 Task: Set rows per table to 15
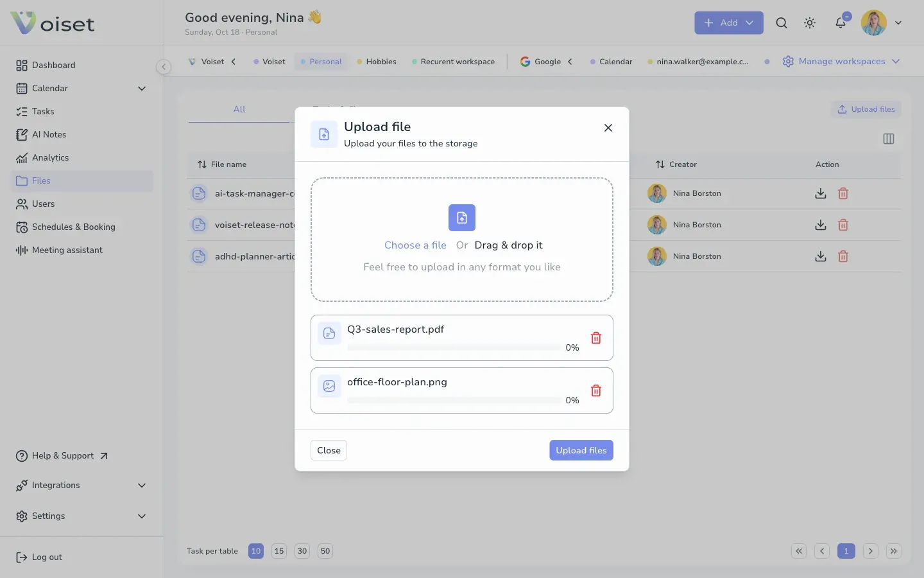tap(279, 551)
